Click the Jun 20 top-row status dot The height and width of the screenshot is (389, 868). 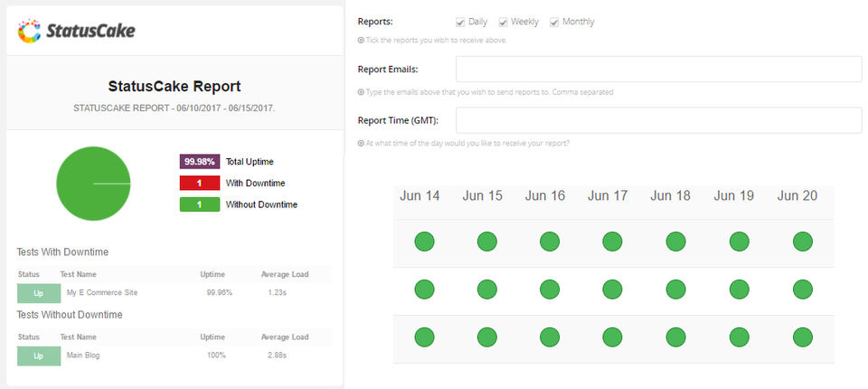(x=802, y=242)
